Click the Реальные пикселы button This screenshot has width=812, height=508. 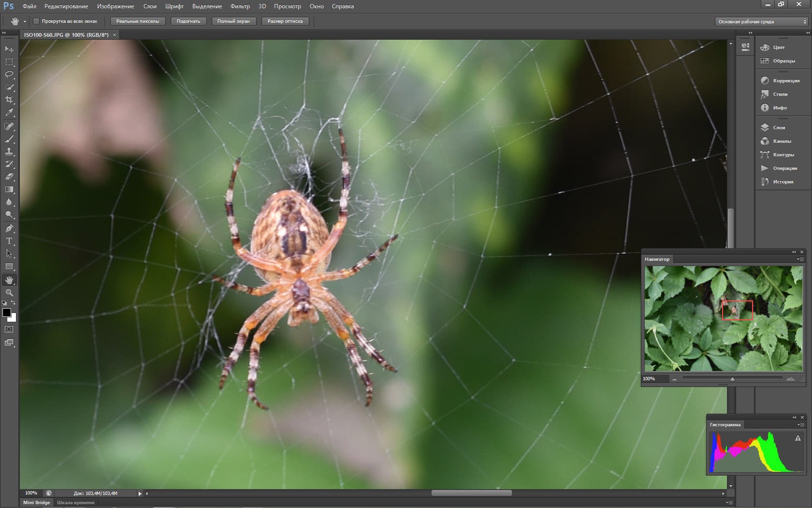[138, 21]
